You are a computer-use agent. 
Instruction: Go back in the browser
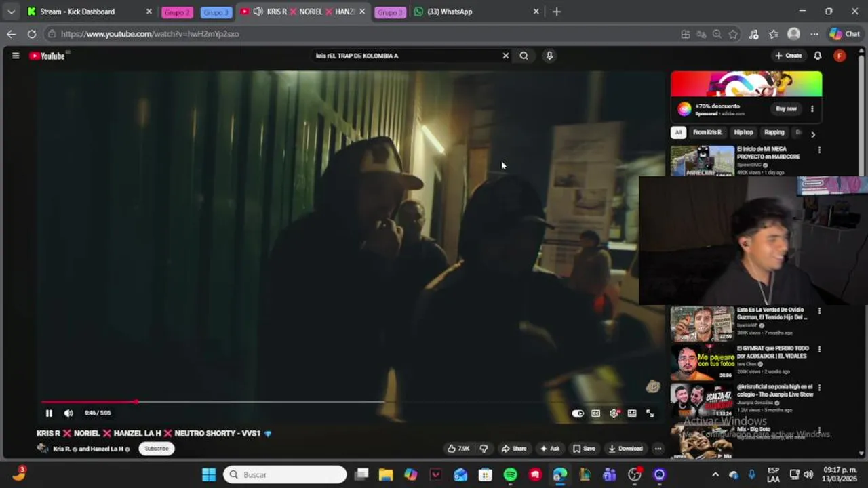[12, 34]
